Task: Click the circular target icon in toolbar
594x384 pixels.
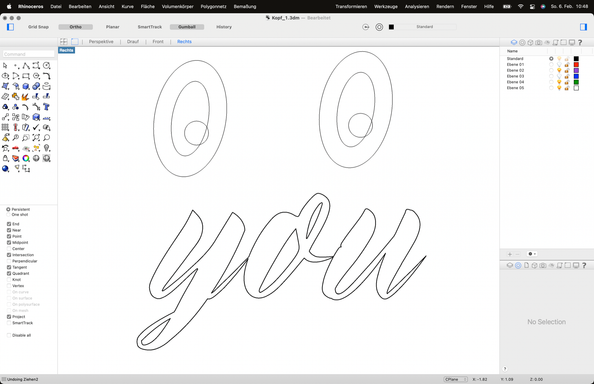Action: pos(379,27)
